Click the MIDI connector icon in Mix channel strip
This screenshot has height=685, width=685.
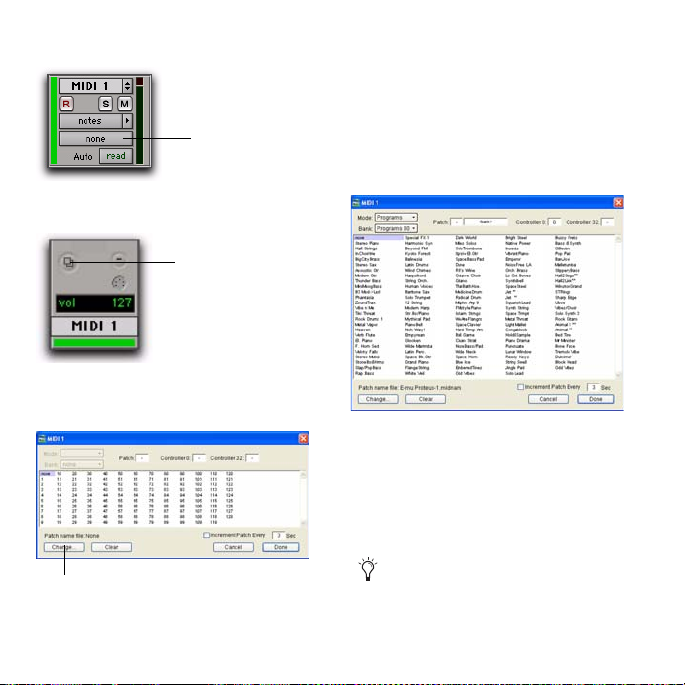118,283
